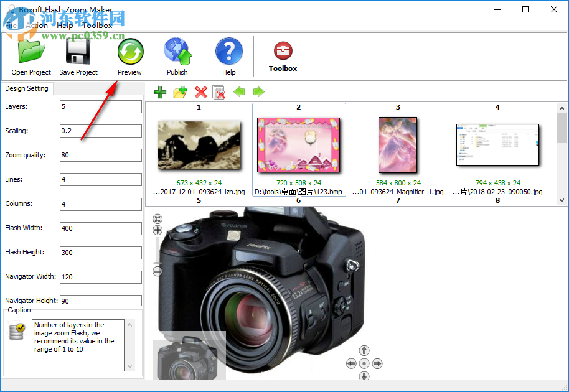Delete the selected image with red X
This screenshot has width=569, height=392.
tap(200, 92)
